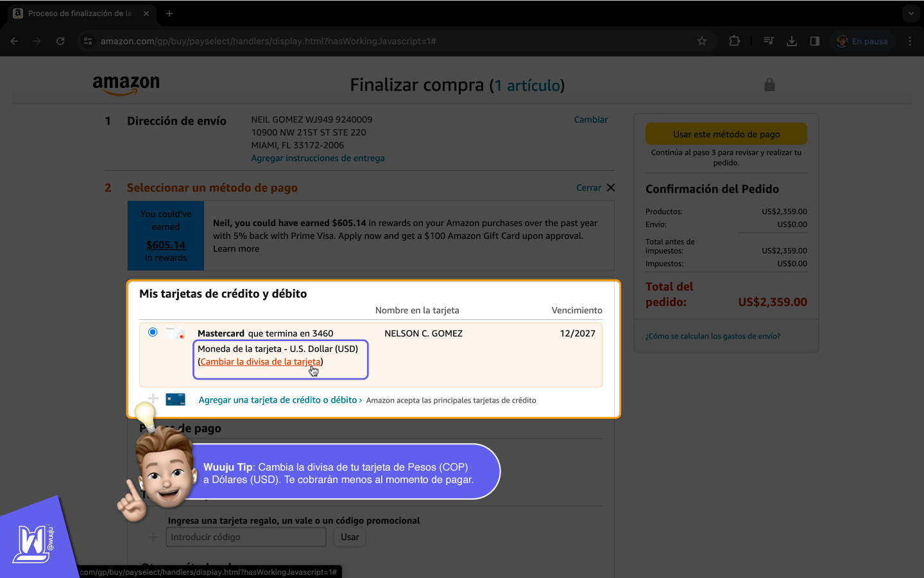924x578 pixels.
Task: Open the browser extensions puzzle icon
Action: click(x=735, y=41)
